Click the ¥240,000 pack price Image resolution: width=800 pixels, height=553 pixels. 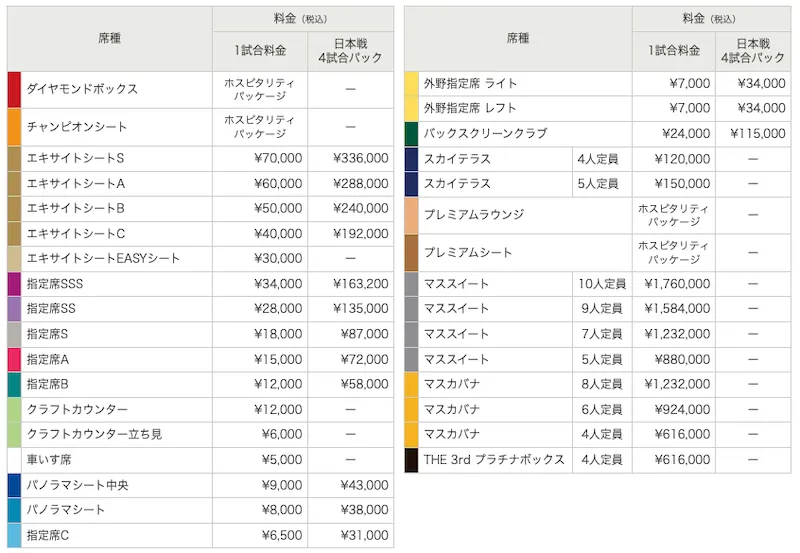coord(361,208)
